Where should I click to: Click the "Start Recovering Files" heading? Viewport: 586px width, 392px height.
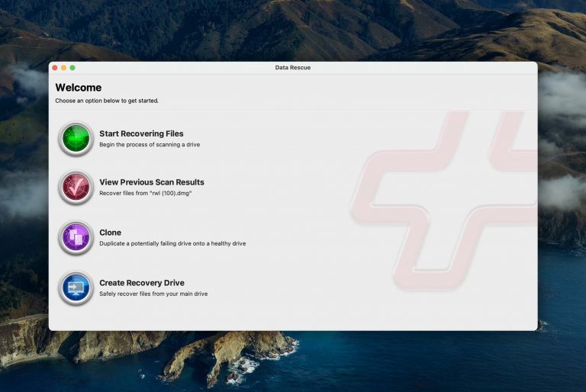point(141,133)
